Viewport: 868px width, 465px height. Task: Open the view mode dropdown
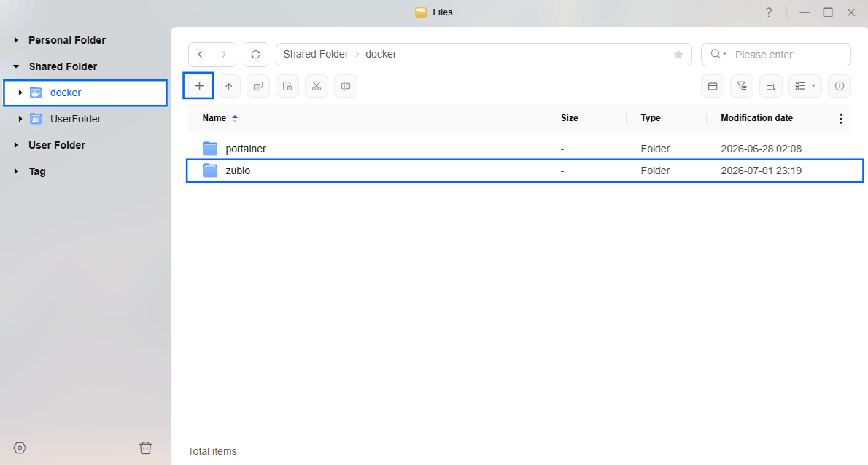click(x=805, y=86)
